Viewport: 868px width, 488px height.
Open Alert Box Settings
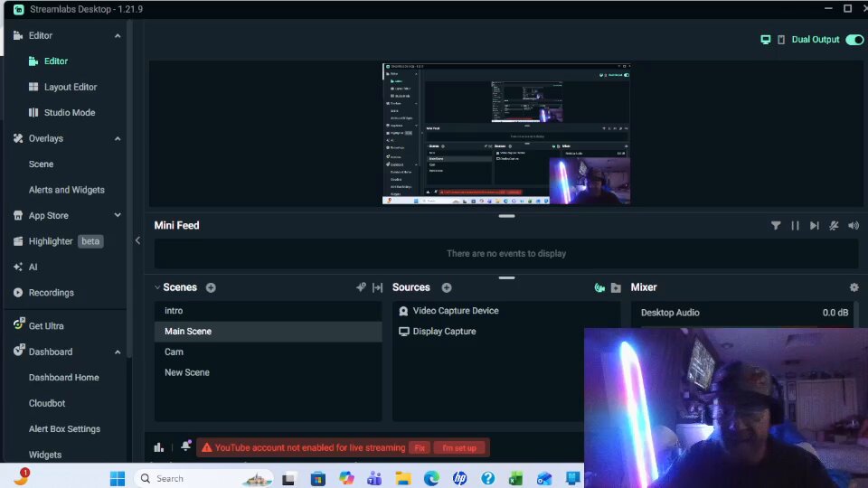[x=64, y=428]
